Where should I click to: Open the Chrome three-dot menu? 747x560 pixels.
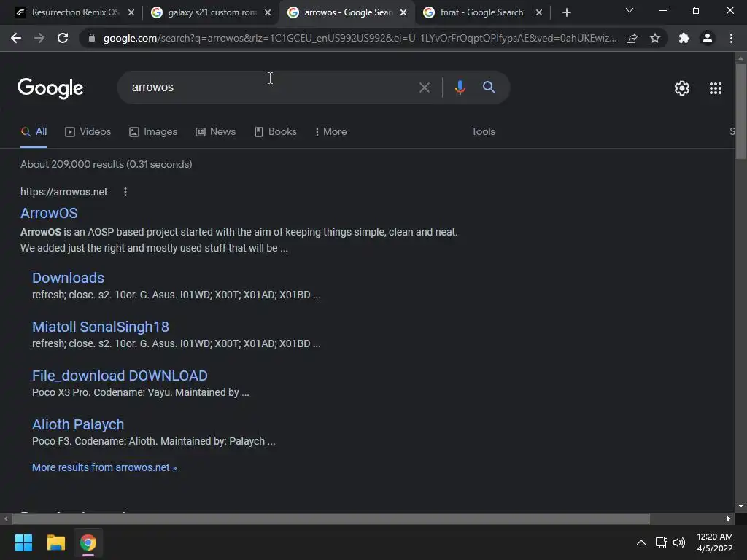coord(731,38)
